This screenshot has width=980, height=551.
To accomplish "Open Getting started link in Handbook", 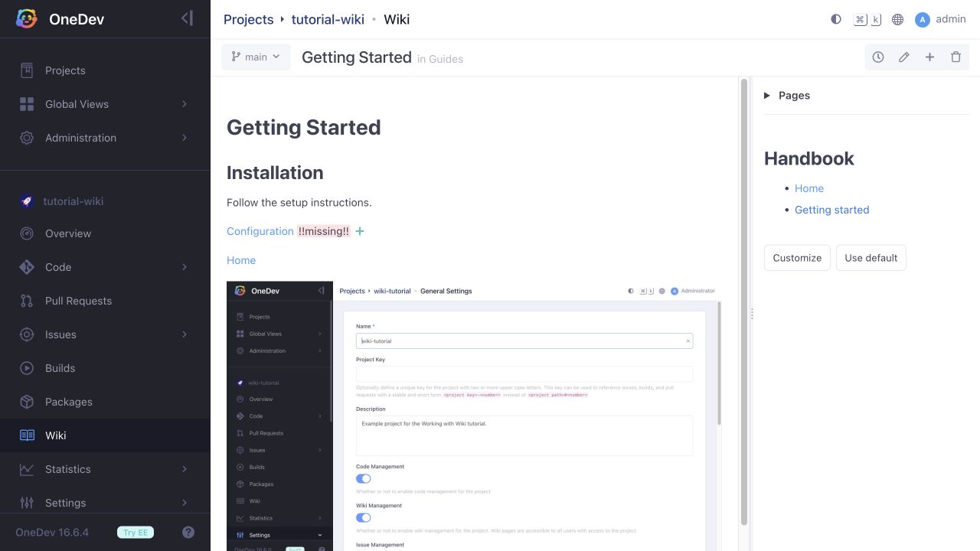I will [x=832, y=210].
